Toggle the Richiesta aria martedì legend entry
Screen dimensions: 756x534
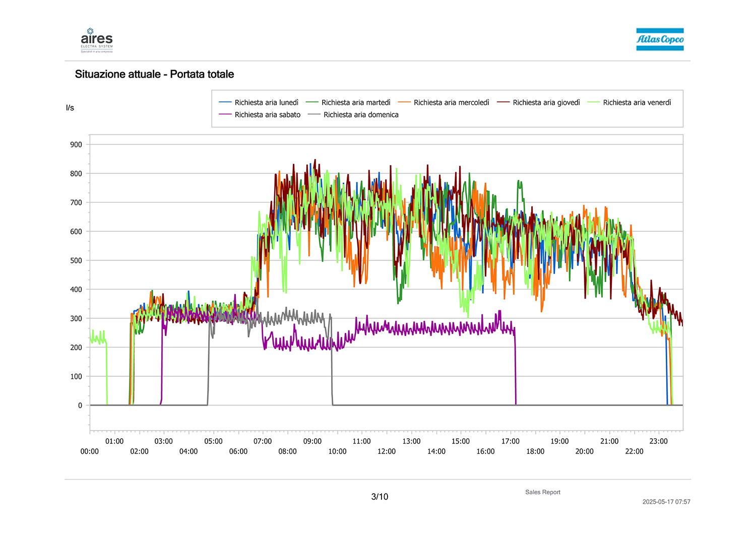[x=356, y=103]
